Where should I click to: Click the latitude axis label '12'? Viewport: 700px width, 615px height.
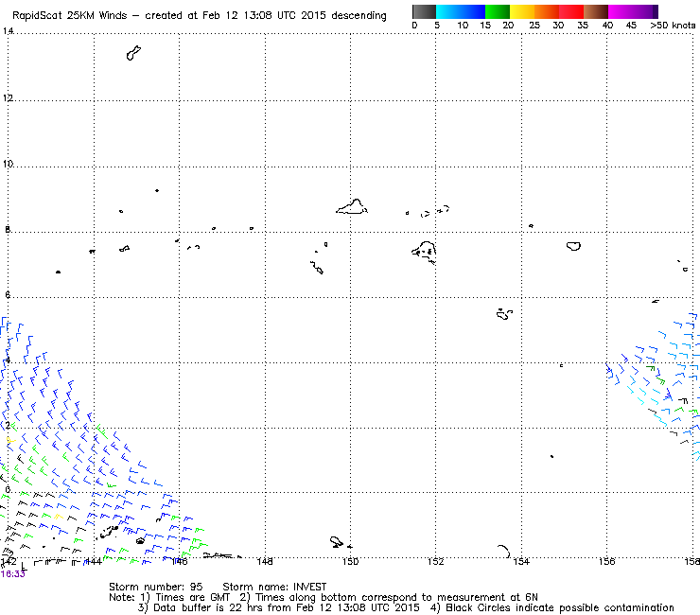(8, 97)
